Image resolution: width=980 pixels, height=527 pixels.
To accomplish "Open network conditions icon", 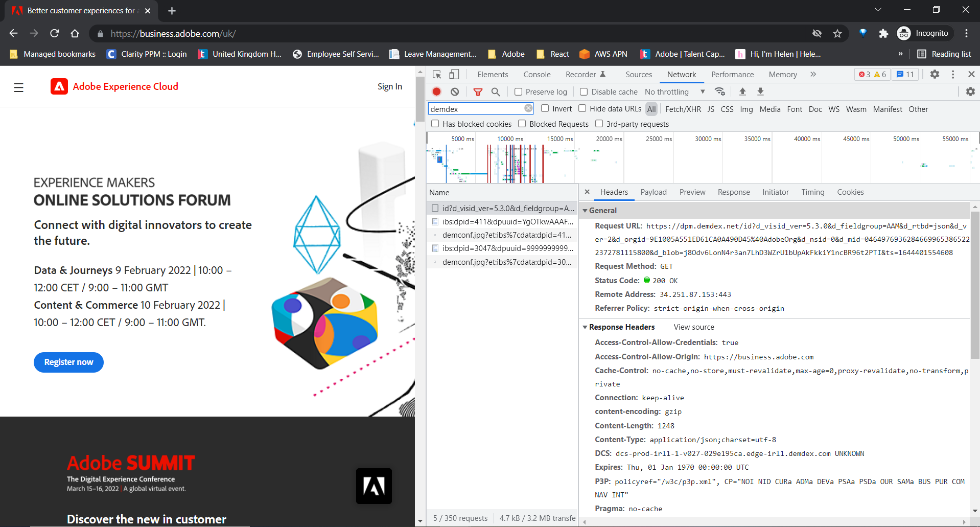I will (x=720, y=91).
